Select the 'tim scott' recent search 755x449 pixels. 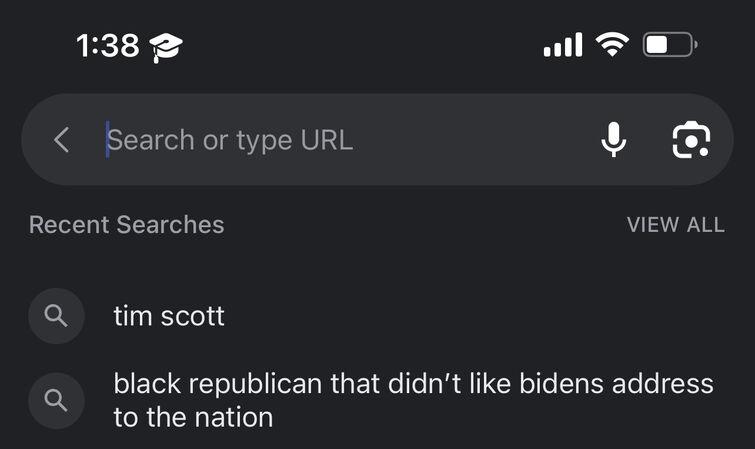click(x=378, y=316)
